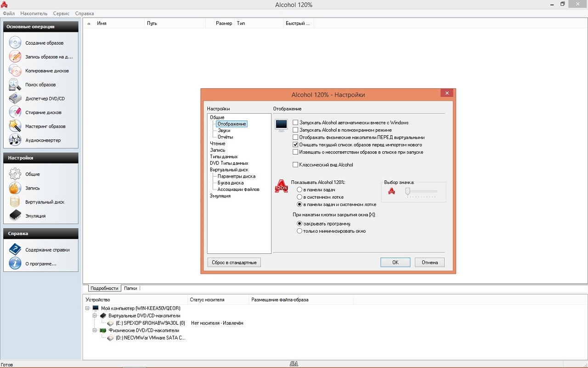
Task: Click the Виртуальный диск settings icon
Action: coord(15,202)
